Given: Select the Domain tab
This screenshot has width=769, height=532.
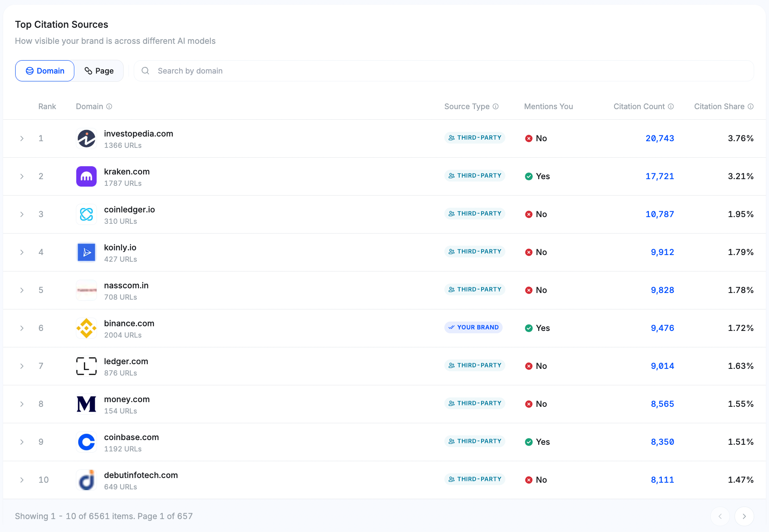Looking at the screenshot, I should [44, 71].
